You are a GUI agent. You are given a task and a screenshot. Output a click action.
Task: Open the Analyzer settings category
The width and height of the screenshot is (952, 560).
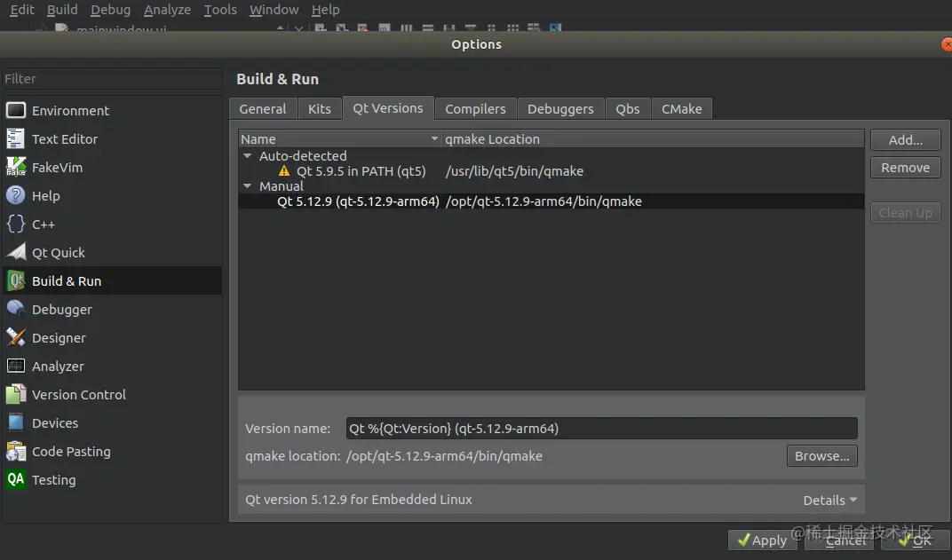click(112, 366)
